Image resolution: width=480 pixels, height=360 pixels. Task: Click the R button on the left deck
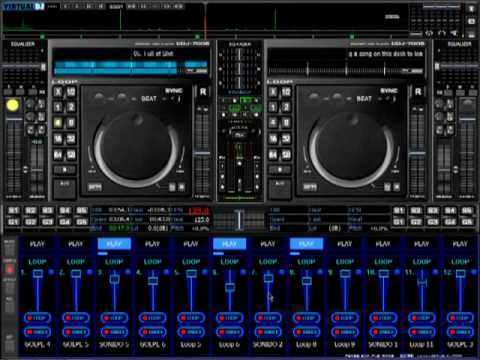[x=203, y=92]
